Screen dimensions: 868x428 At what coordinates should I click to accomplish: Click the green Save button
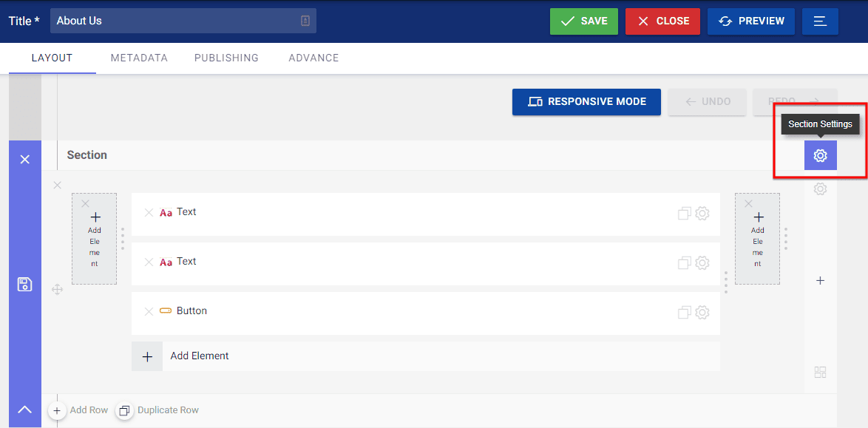(x=583, y=21)
